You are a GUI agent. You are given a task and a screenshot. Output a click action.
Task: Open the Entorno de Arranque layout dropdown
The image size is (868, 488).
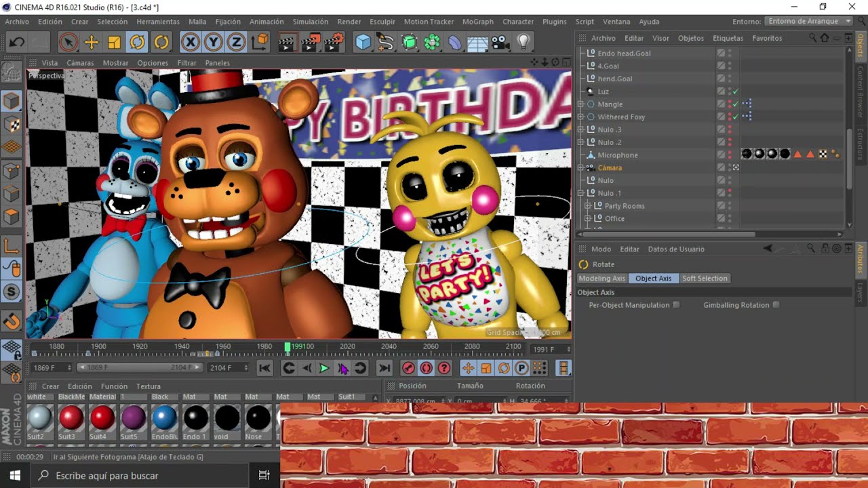(x=809, y=22)
